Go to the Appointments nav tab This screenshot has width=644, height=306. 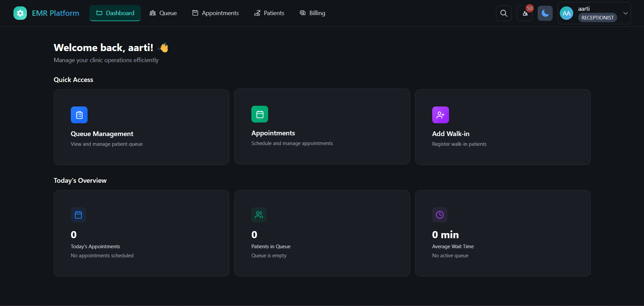(x=215, y=13)
